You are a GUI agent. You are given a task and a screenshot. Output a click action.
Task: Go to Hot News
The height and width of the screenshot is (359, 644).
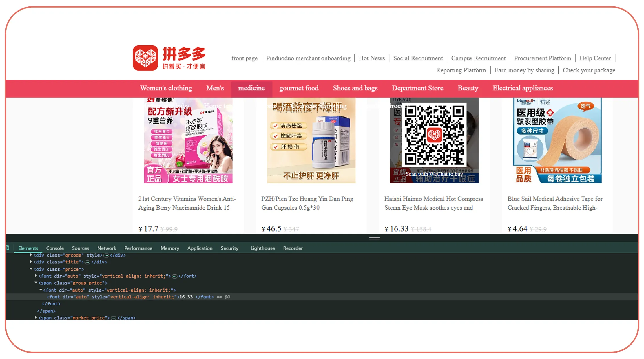pyautogui.click(x=372, y=58)
